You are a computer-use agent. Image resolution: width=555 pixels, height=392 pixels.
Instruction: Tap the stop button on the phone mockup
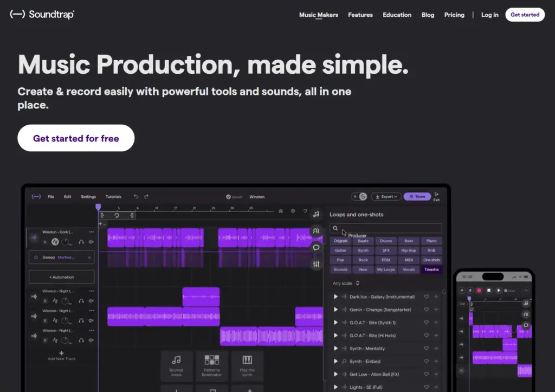[x=489, y=291]
